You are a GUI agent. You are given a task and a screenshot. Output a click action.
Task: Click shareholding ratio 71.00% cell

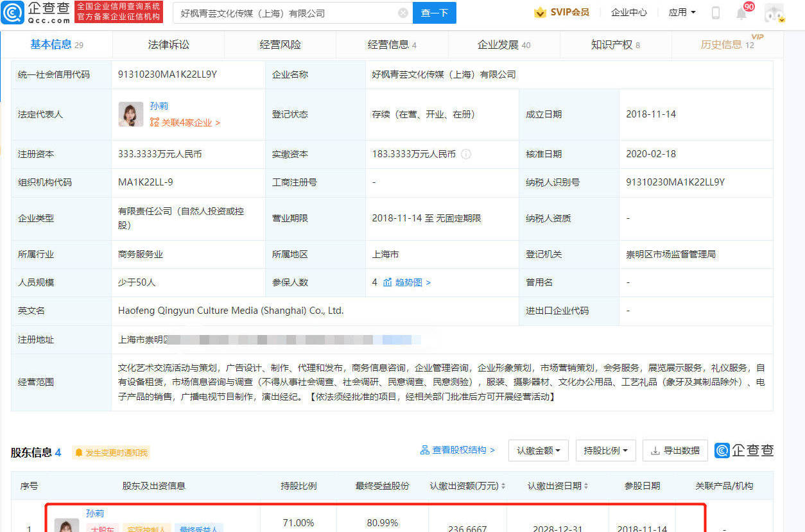click(299, 523)
